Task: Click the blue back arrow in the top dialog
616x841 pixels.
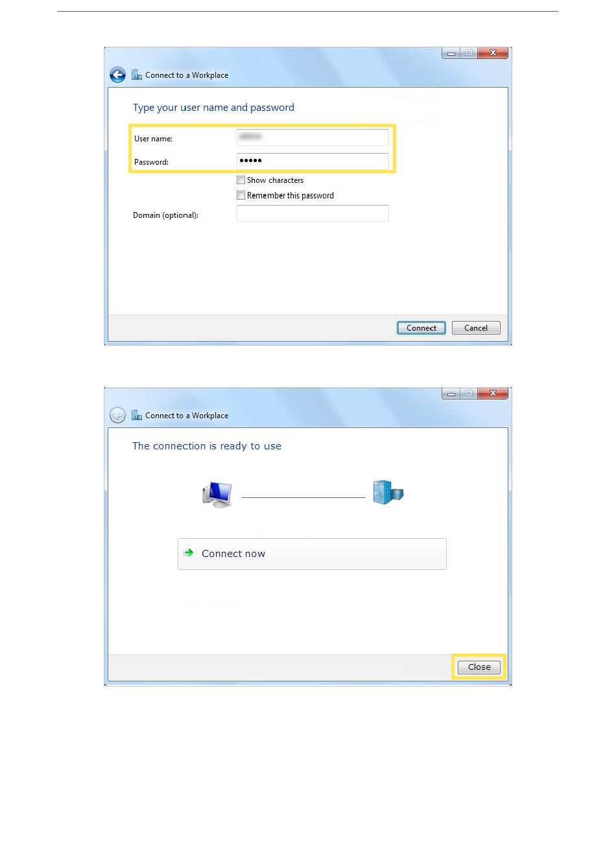Action: 117,75
